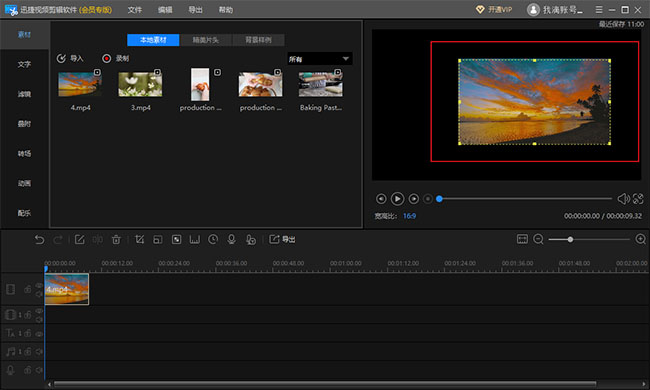Screen dimensions: 650x390
Task: Add 4.mp4 to timeline via its corner icon
Action: click(97, 72)
